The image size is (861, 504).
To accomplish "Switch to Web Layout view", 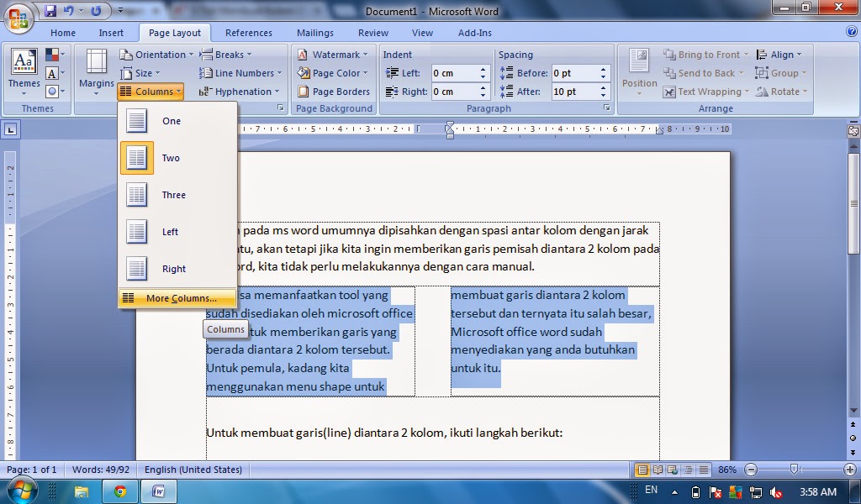I will pyautogui.click(x=673, y=470).
